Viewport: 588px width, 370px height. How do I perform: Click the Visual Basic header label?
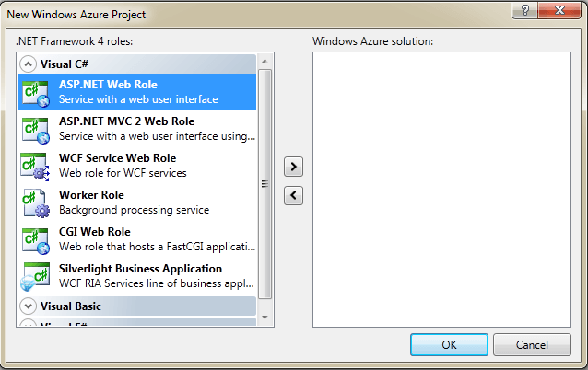(x=71, y=306)
